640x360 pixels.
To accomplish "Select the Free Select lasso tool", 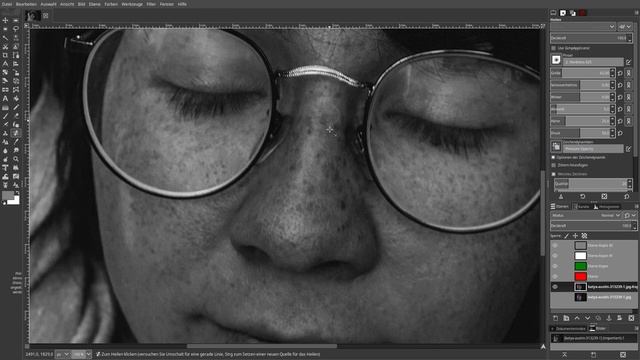I will [16, 29].
